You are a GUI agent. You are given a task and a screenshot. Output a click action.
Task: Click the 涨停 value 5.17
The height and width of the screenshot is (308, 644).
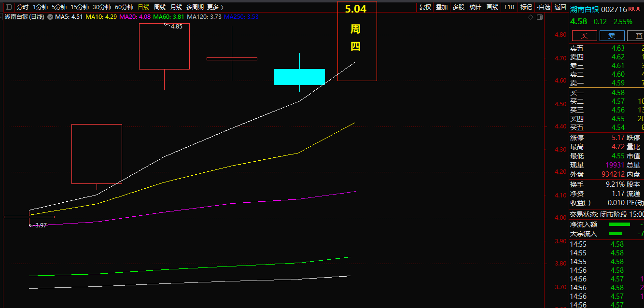(x=618, y=138)
